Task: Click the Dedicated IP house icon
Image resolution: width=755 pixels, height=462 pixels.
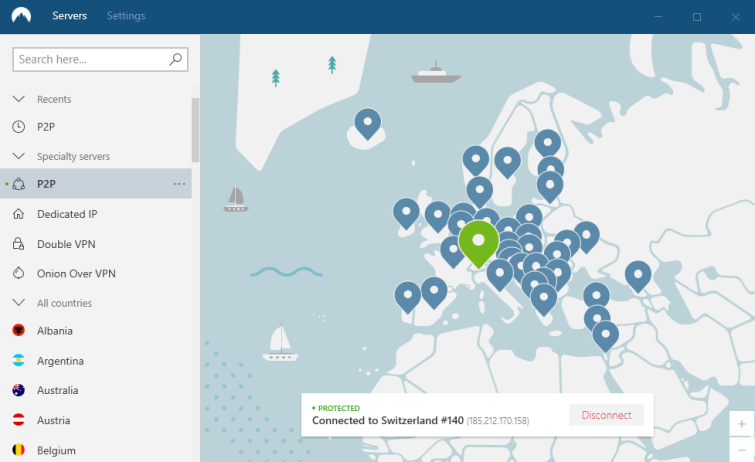Action: point(18,214)
